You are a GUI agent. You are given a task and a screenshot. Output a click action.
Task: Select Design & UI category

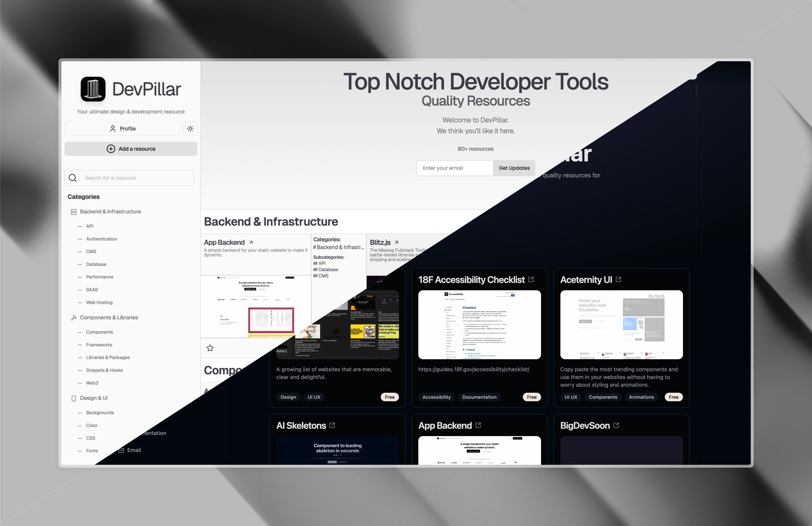[x=94, y=398]
